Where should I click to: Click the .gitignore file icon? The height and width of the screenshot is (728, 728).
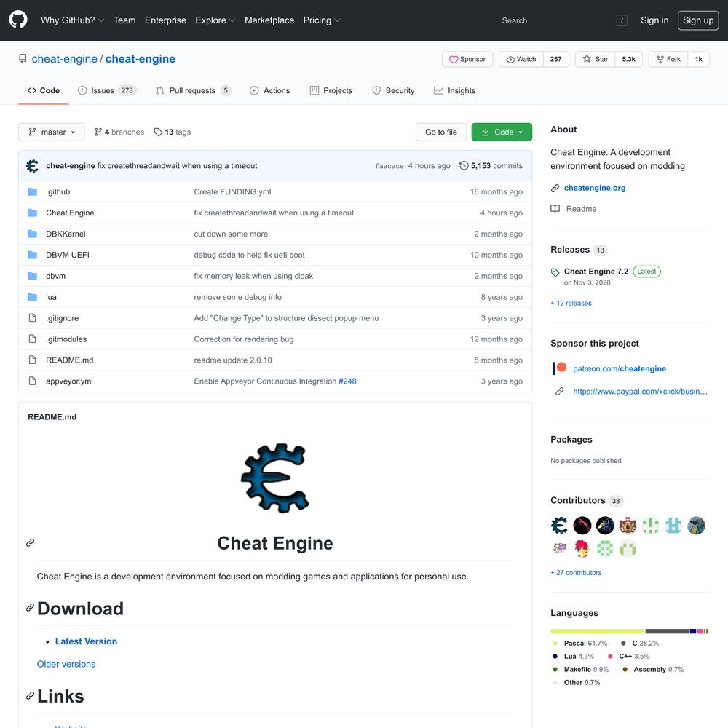click(x=32, y=317)
